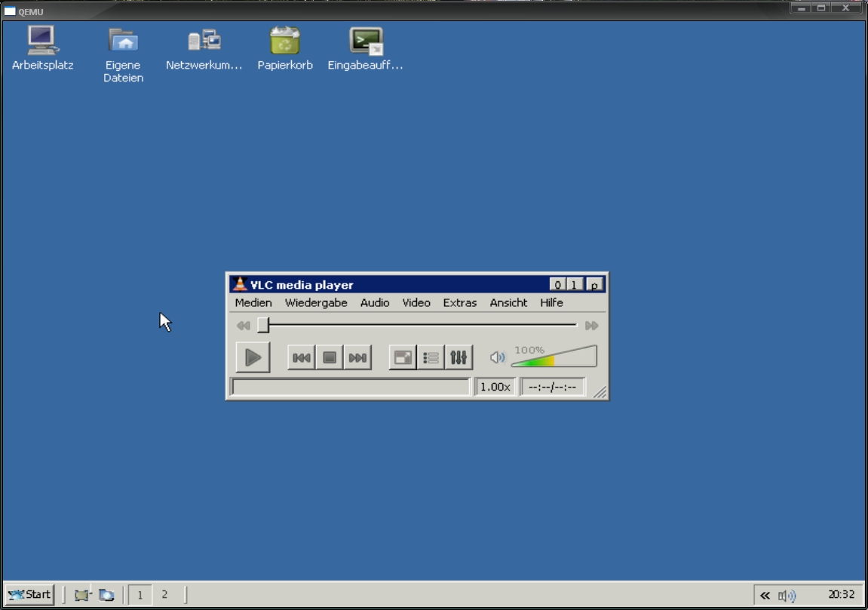Viewport: 868px width, 610px height.
Task: Skip to next track button
Action: pyautogui.click(x=357, y=357)
